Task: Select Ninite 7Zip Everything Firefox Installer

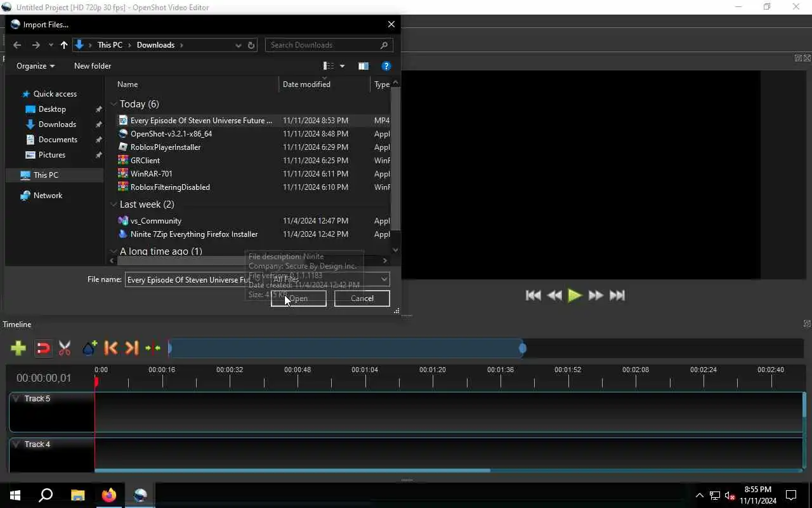Action: [194, 234]
